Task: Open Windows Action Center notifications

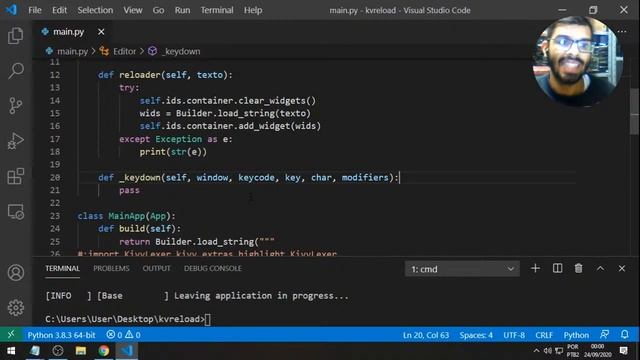Action: (623, 351)
